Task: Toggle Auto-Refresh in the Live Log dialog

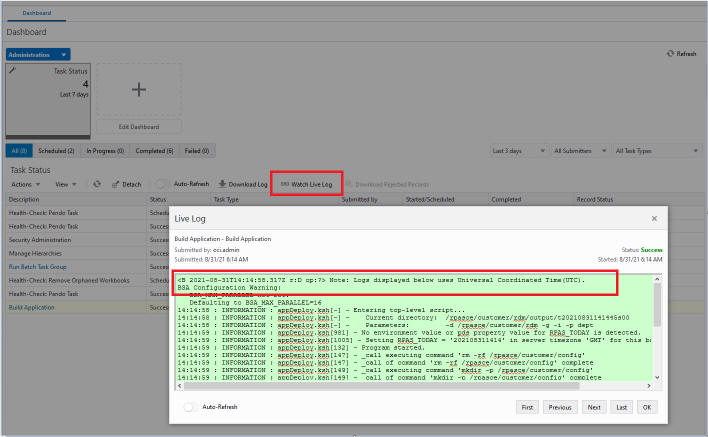Action: point(189,407)
